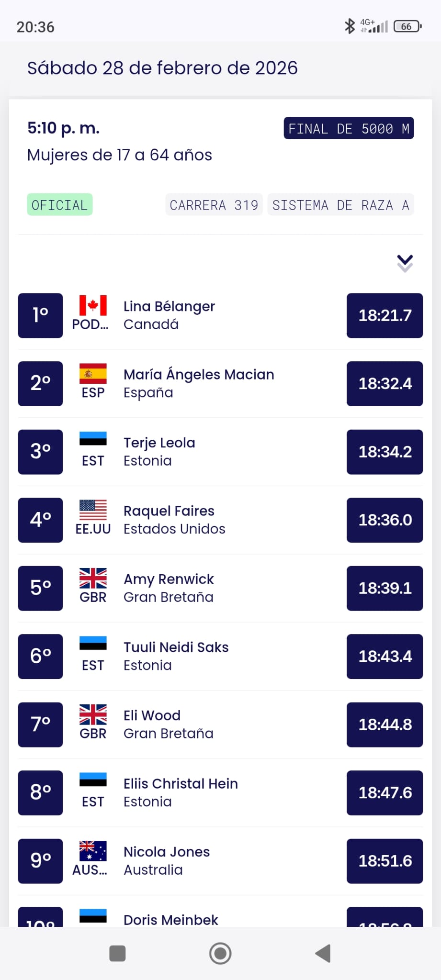Tap the 6º position badge
441x980 pixels.
(x=40, y=656)
